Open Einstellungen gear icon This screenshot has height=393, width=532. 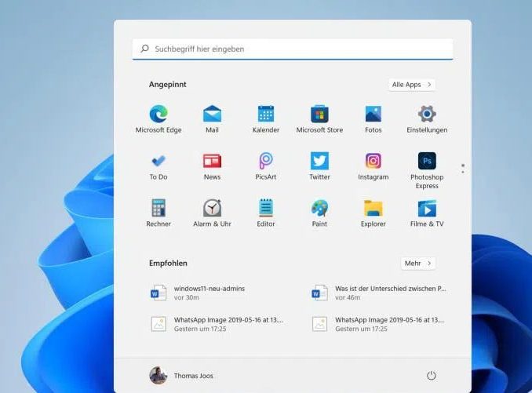427,118
